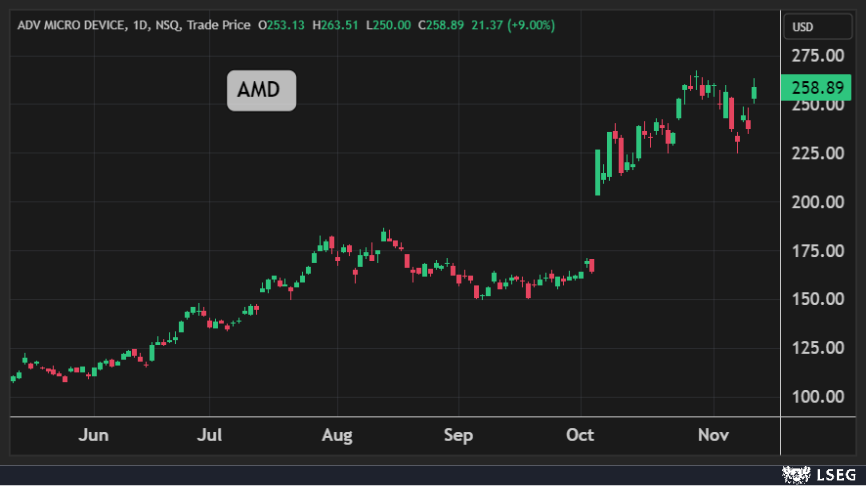
Task: Click the latest green candlestick near 258.89
Action: pyautogui.click(x=754, y=92)
